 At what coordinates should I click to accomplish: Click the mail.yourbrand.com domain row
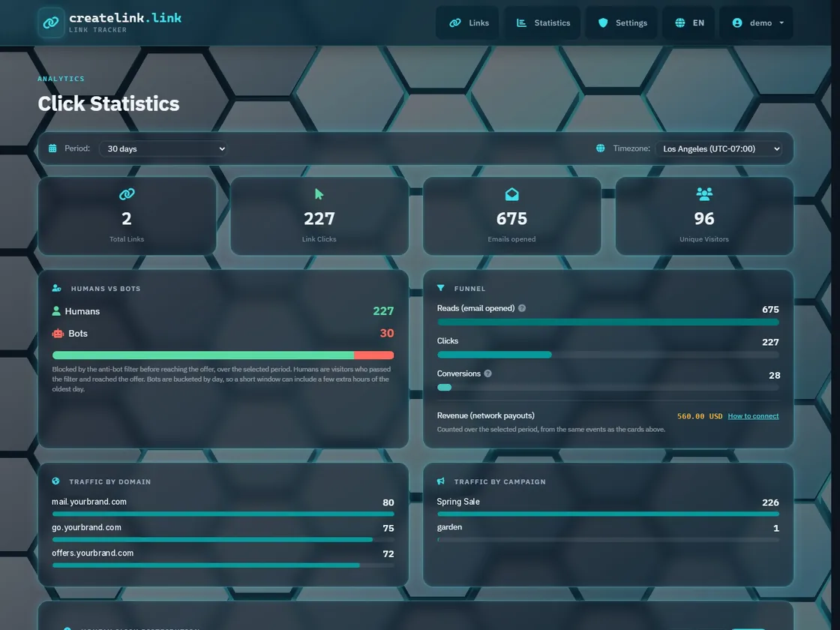tap(223, 506)
